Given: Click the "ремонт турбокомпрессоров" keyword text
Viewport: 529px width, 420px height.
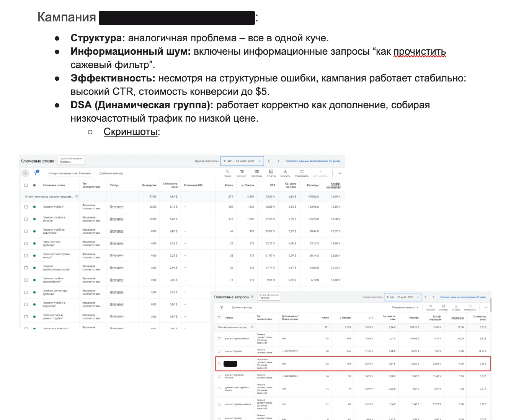Looking at the screenshot, I should pos(56,268).
